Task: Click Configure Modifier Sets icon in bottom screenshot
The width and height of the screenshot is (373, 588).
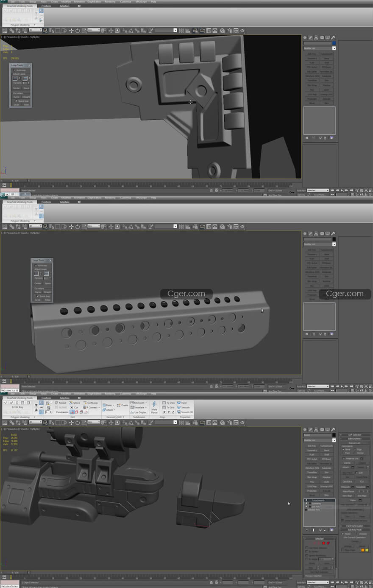Action: click(x=332, y=530)
